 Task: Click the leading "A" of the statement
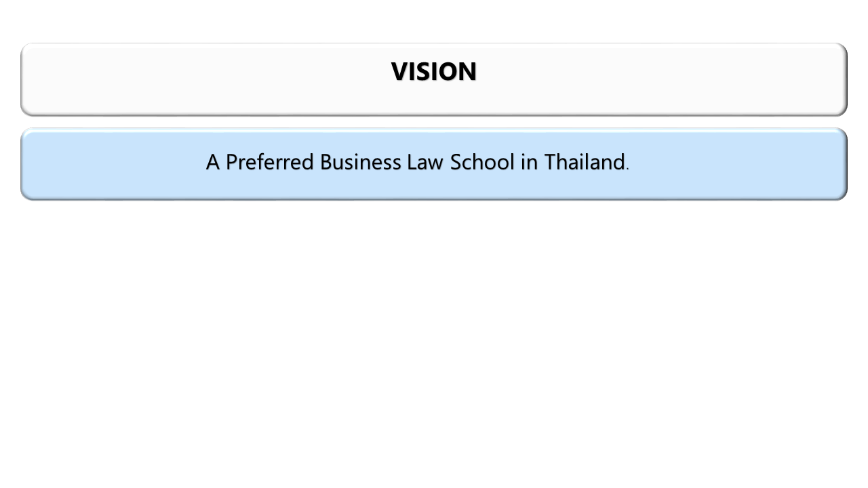coord(213,163)
